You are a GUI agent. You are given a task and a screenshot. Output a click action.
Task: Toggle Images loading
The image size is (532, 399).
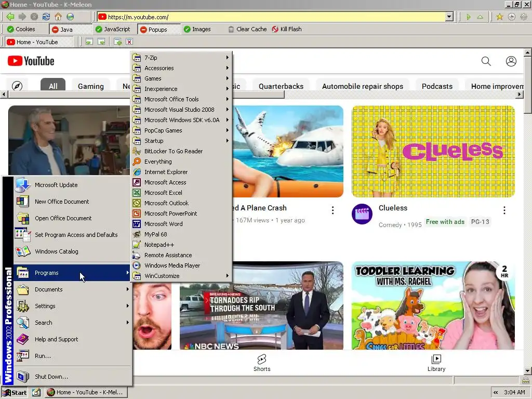pyautogui.click(x=197, y=29)
